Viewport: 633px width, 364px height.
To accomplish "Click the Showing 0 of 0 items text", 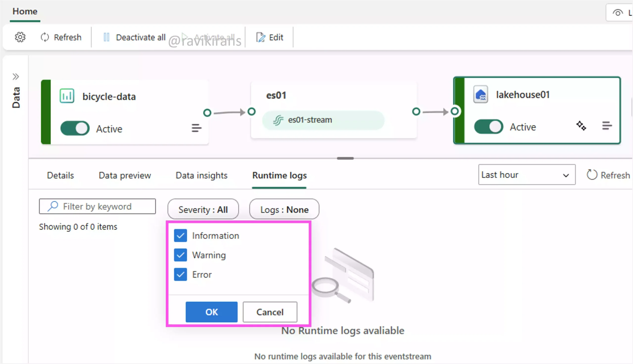I will coord(78,227).
